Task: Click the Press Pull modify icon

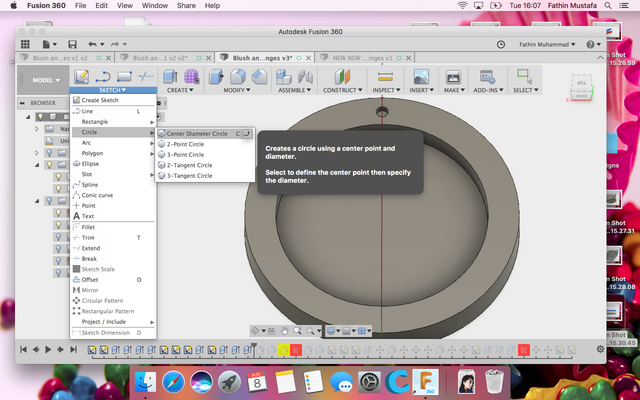Action: (216, 76)
